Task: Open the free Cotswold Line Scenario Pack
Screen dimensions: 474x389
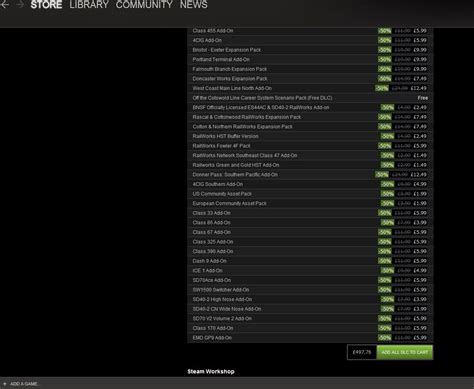Action: [x=310, y=98]
